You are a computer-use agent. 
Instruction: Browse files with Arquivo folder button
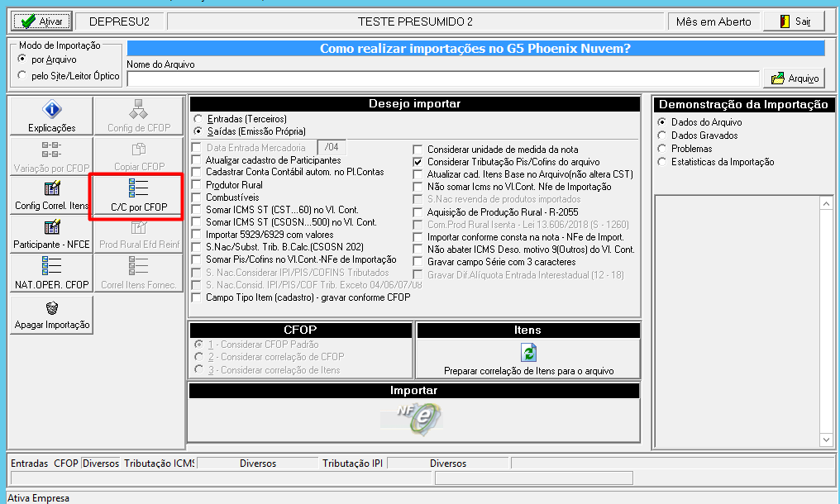(x=795, y=78)
